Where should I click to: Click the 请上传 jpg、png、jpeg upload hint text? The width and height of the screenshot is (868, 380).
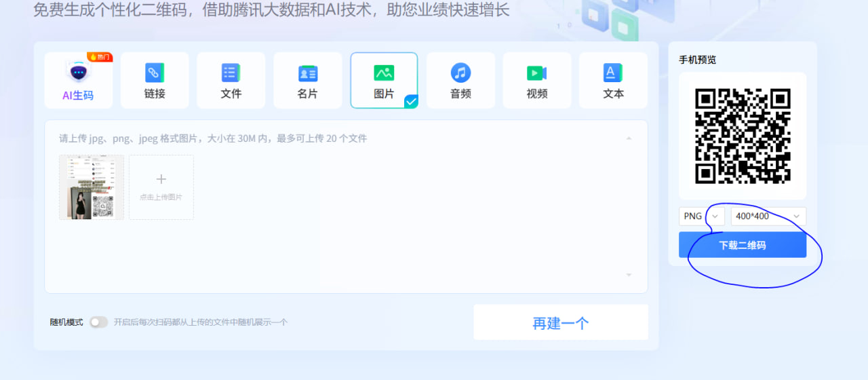click(213, 138)
